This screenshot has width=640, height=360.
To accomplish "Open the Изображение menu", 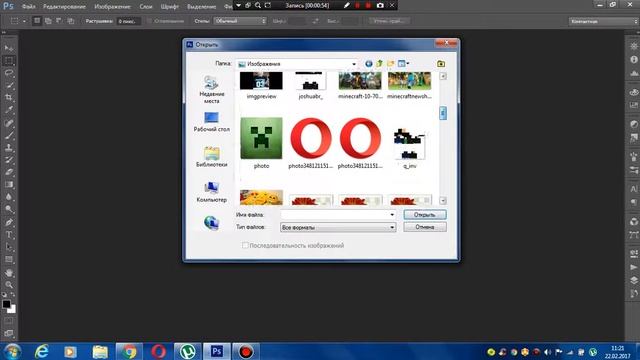I will point(113,7).
